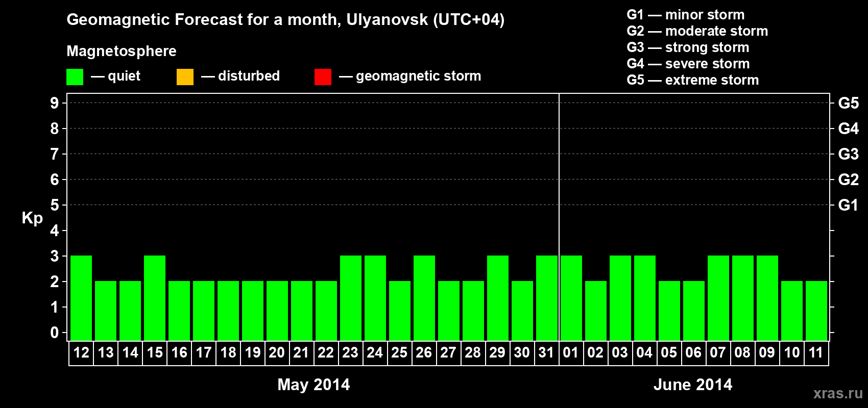Viewport: 868px width, 408px height.
Task: Click the 'geomagnetic storm' legend label text
Action: point(419,76)
